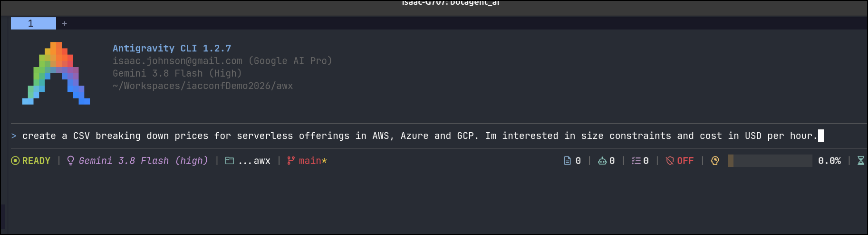868x235 pixels.
Task: Click the Antigravity rainbow logo
Action: click(56, 73)
